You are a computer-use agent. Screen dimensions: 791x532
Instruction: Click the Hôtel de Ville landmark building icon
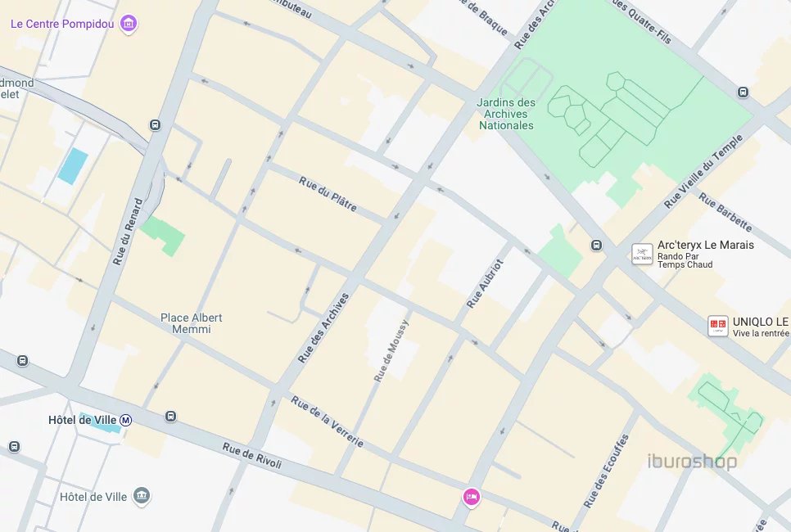pos(141,496)
